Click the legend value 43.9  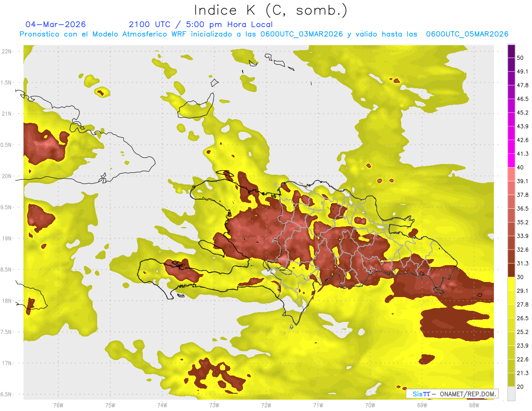[x=523, y=126]
